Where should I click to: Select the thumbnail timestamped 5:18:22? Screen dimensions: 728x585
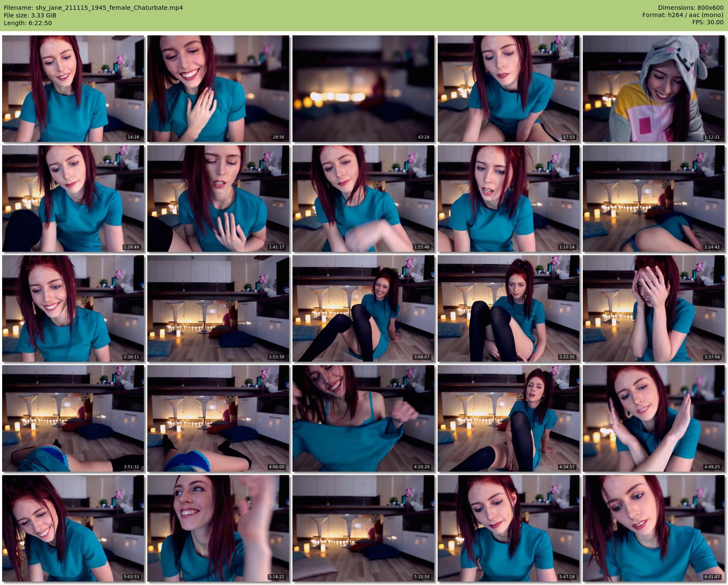(218, 528)
